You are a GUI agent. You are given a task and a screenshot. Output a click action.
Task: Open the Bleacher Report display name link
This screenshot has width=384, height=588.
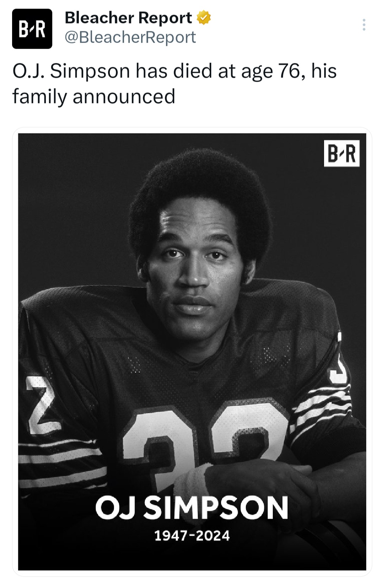click(x=128, y=18)
